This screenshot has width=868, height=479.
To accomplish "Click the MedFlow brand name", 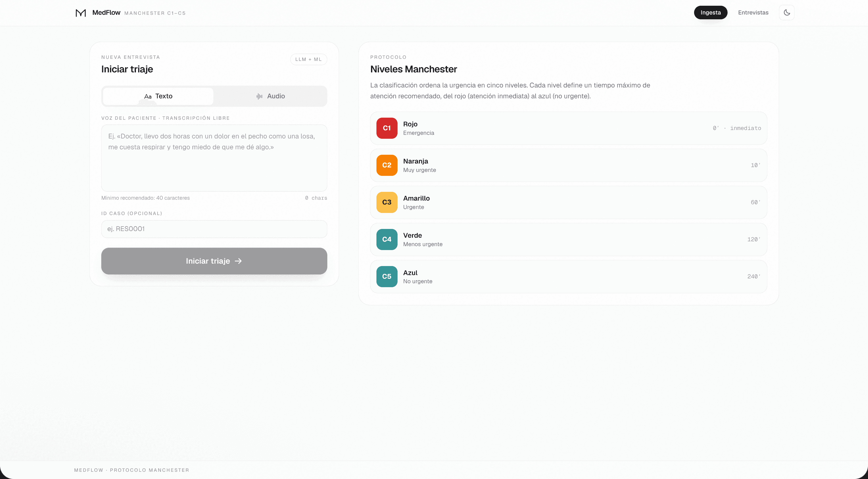I will pyautogui.click(x=106, y=12).
